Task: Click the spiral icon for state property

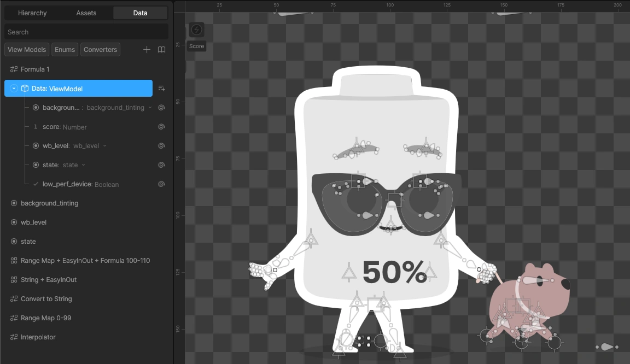Action: point(161,165)
